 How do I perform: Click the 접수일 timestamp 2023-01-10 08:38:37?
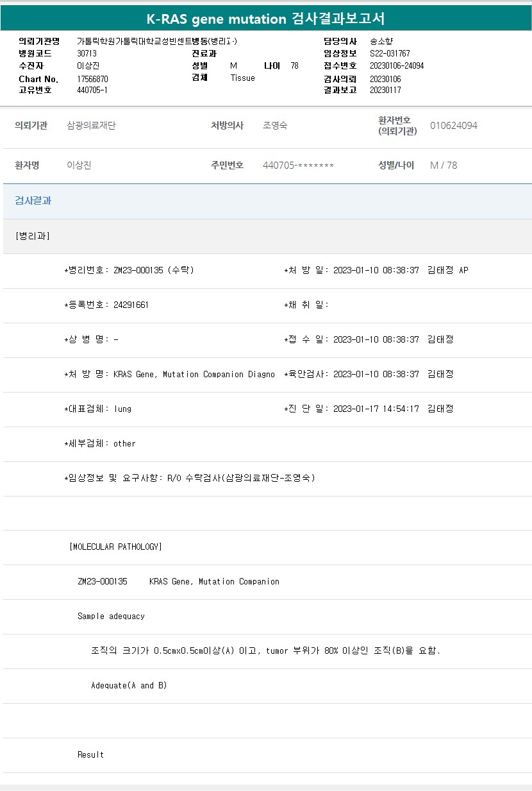[376, 339]
